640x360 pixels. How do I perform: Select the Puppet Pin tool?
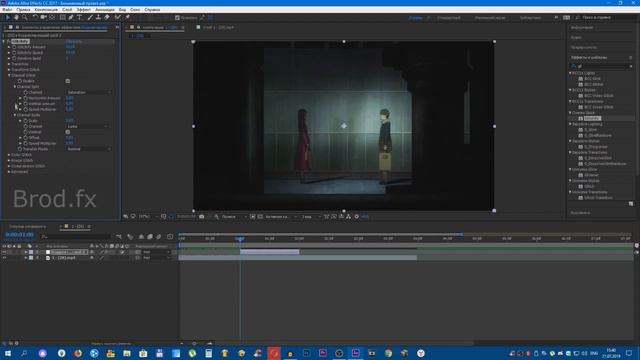(127, 18)
